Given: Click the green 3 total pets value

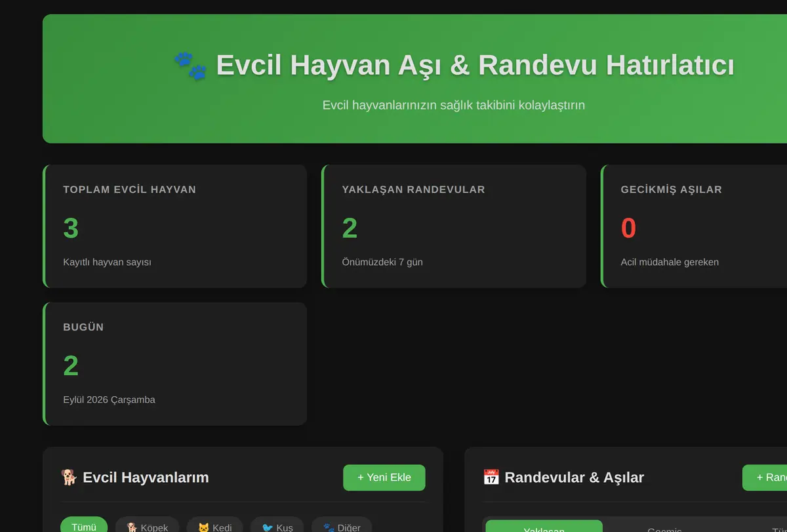Looking at the screenshot, I should pos(71,228).
